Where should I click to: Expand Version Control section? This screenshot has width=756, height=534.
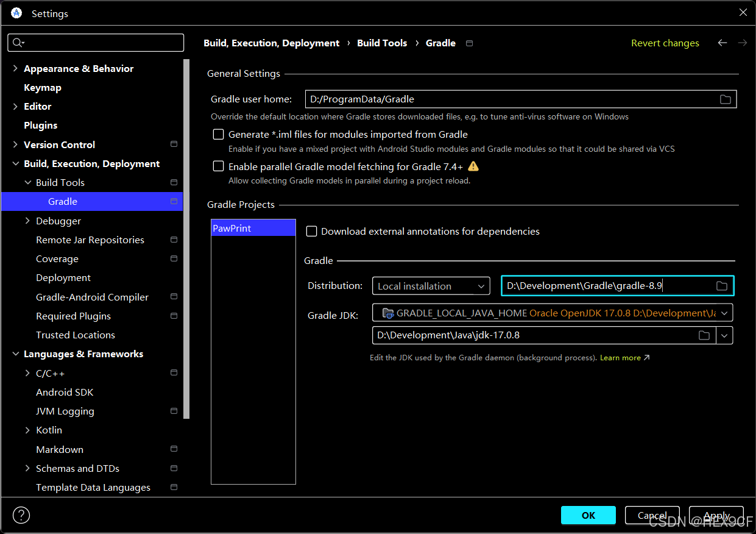(x=15, y=144)
